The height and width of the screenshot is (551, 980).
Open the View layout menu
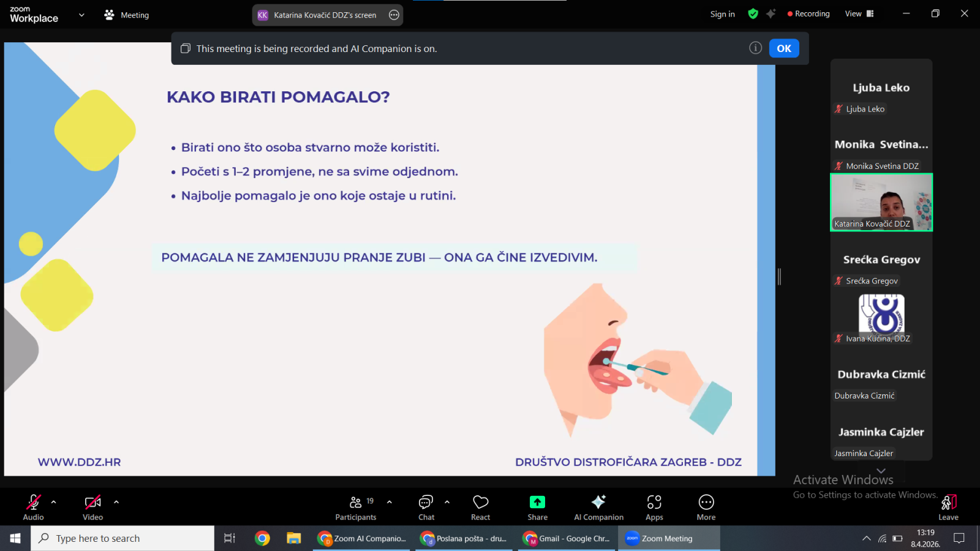click(x=859, y=14)
